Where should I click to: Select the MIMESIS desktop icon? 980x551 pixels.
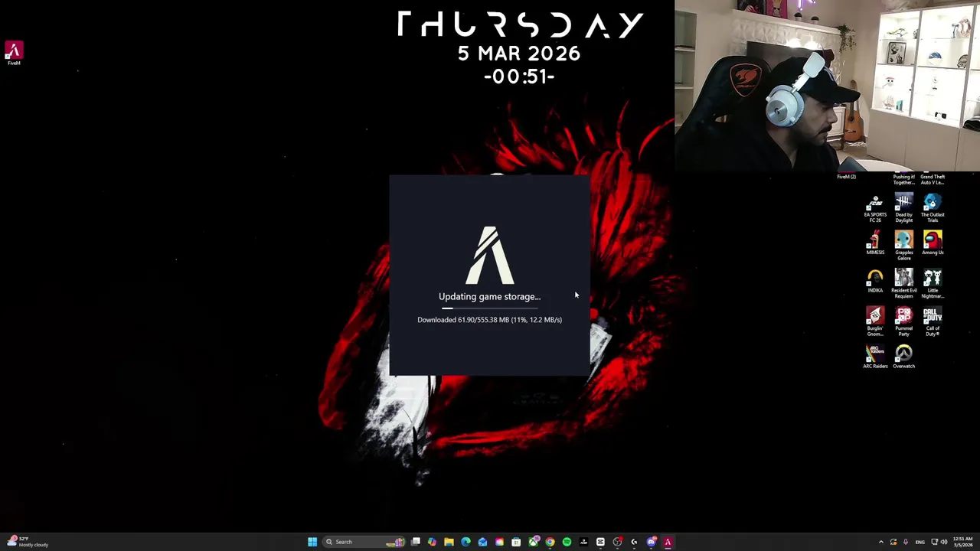(875, 244)
